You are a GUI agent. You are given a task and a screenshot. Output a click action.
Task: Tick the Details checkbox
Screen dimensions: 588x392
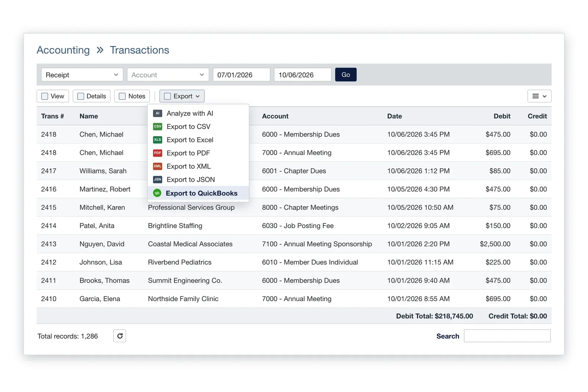(81, 96)
